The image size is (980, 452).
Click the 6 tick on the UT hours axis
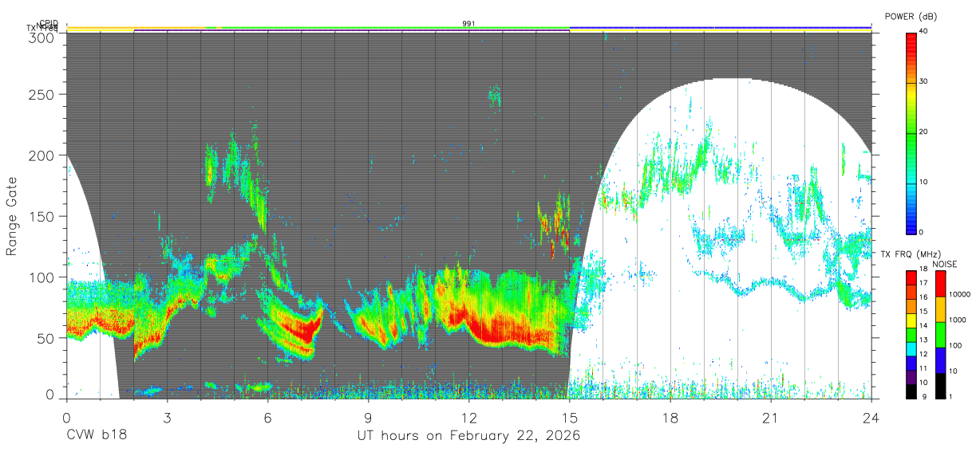267,418
